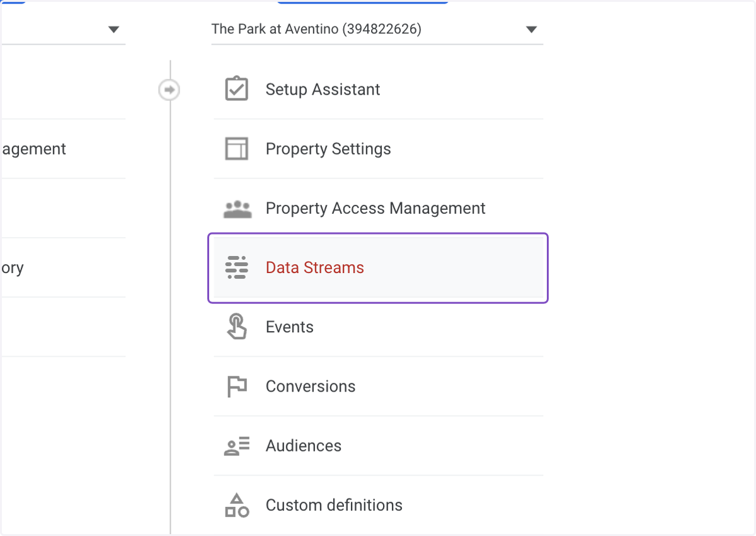Click the Audiences person-list icon

tap(237, 446)
